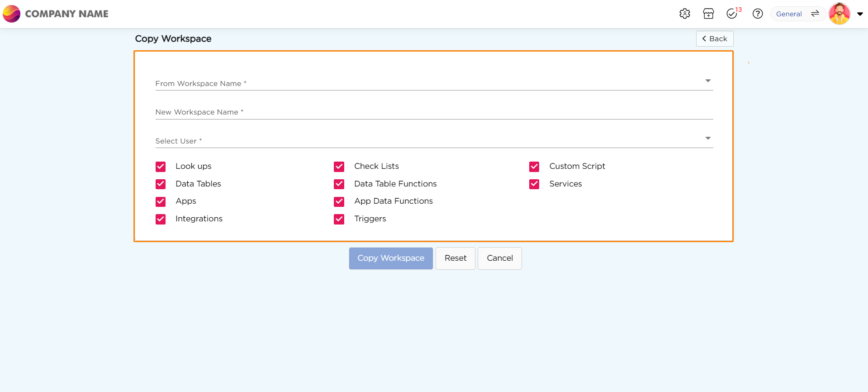Deselect the Services checkbox
Image resolution: width=868 pixels, height=392 pixels.
tap(534, 184)
